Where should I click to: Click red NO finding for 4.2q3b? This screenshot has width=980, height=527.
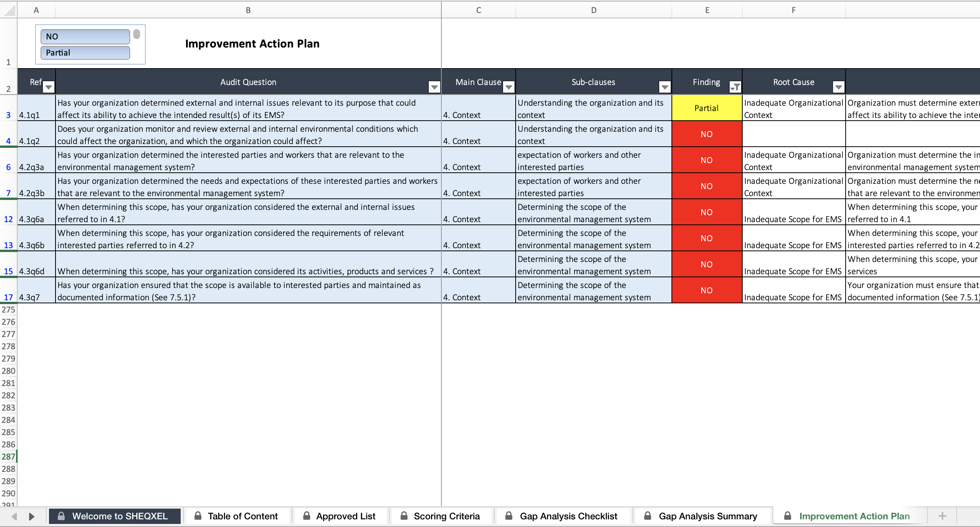click(707, 186)
